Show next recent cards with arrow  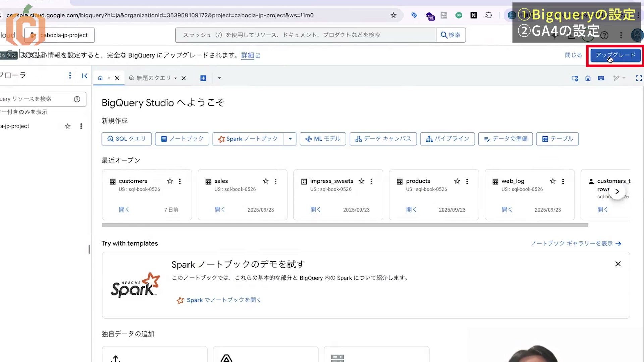tap(617, 192)
